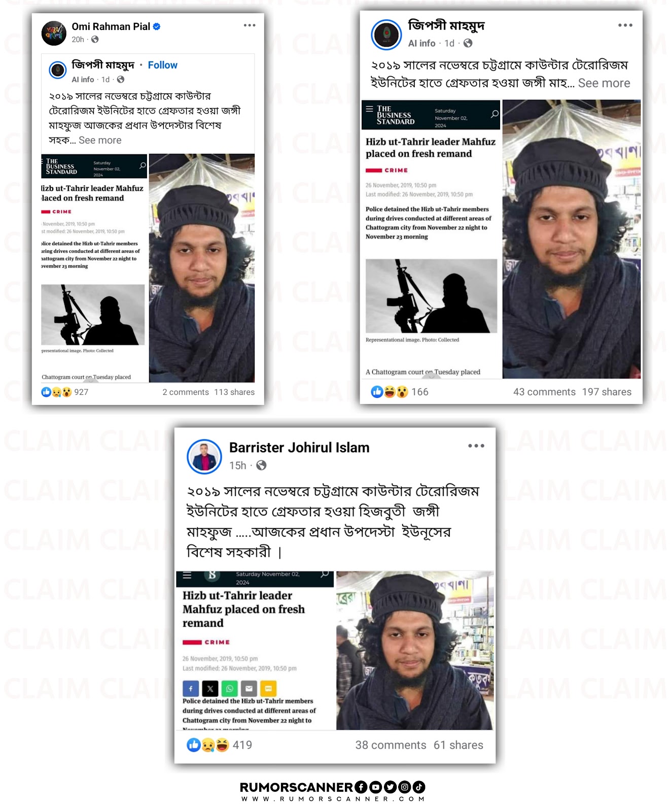Click the Rumor Scanner TikTok icon in the footer
Viewport: 670px width, 812px height.
(418, 787)
